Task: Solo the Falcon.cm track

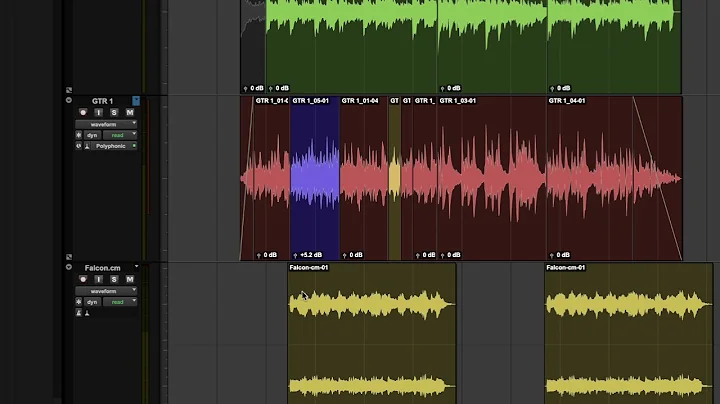Action: click(x=114, y=279)
